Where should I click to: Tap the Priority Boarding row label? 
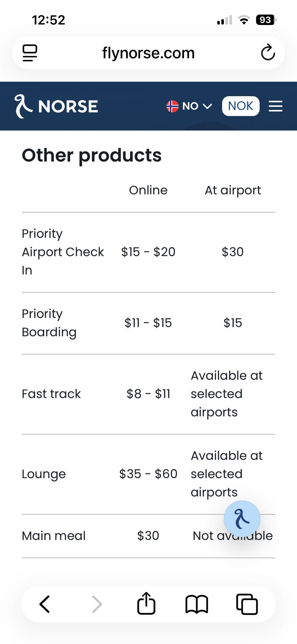[49, 323]
